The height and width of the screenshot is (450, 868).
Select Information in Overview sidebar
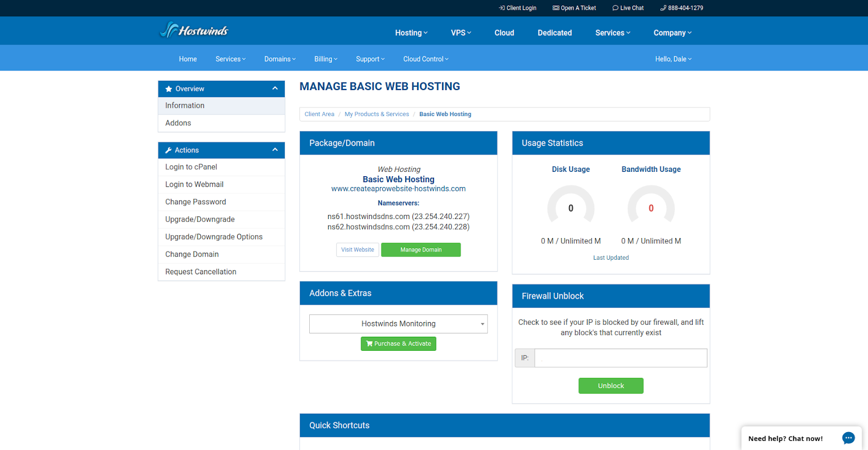[x=221, y=106]
